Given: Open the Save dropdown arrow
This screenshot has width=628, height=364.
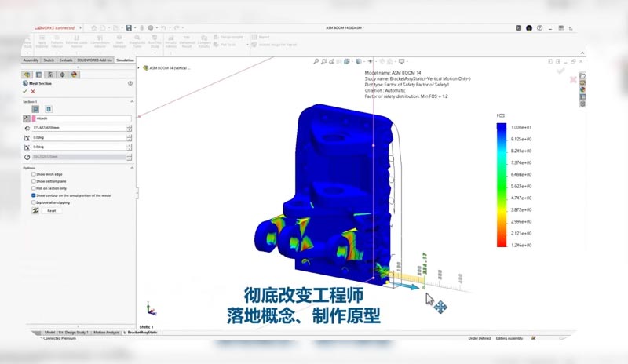Looking at the screenshot, I should pos(135,28).
